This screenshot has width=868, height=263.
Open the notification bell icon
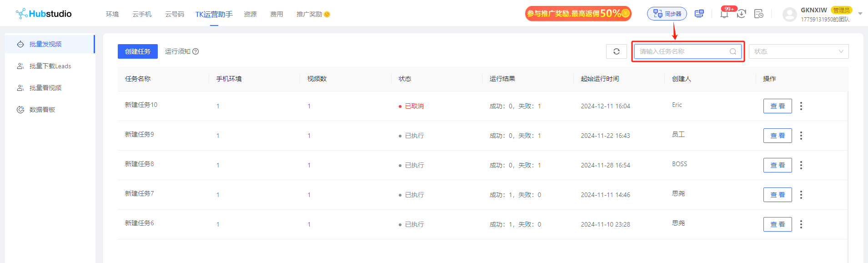pyautogui.click(x=724, y=14)
